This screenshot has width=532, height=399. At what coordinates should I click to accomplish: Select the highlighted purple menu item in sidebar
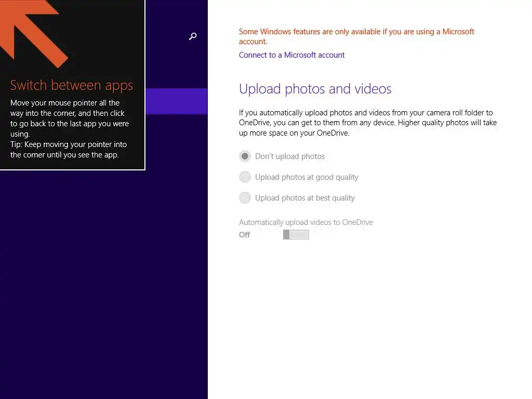pos(177,101)
